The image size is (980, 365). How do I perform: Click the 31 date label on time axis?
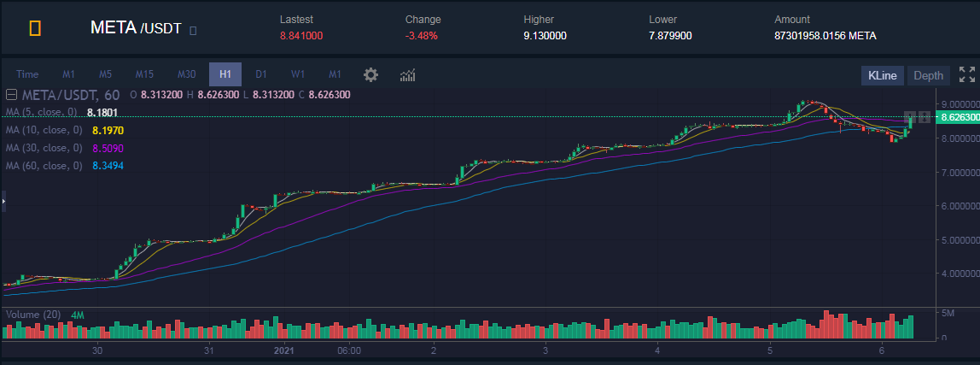coord(209,350)
